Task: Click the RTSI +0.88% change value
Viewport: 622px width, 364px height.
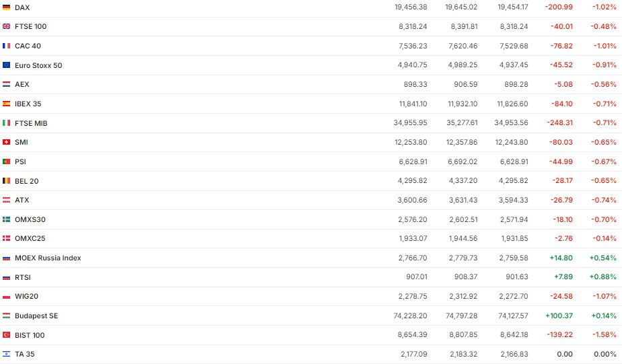Action: pyautogui.click(x=602, y=277)
